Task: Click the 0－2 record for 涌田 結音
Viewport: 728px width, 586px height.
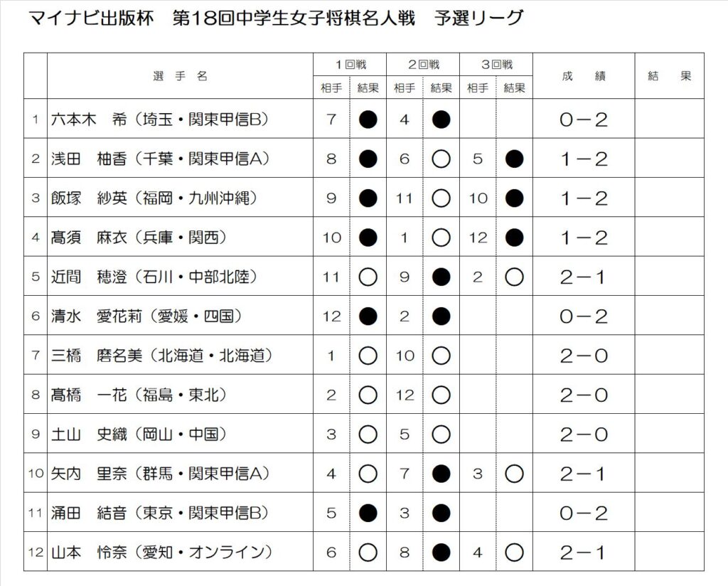Action: [584, 513]
